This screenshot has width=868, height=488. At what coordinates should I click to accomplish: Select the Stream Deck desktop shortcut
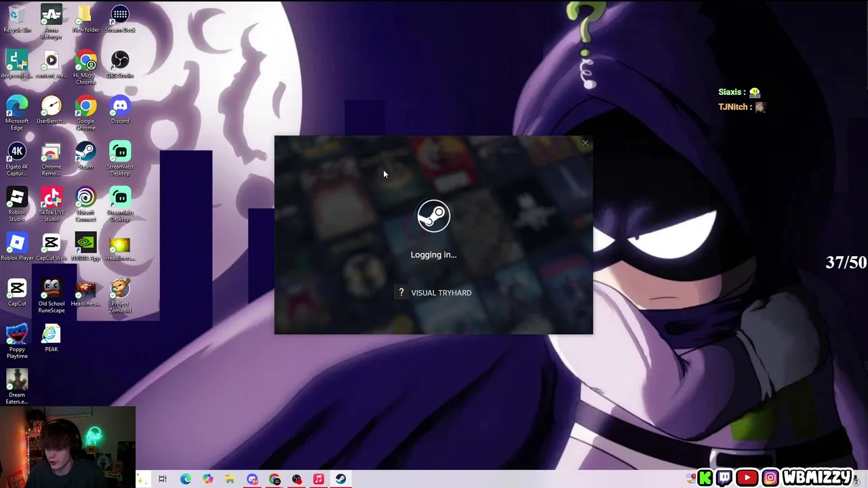point(120,19)
